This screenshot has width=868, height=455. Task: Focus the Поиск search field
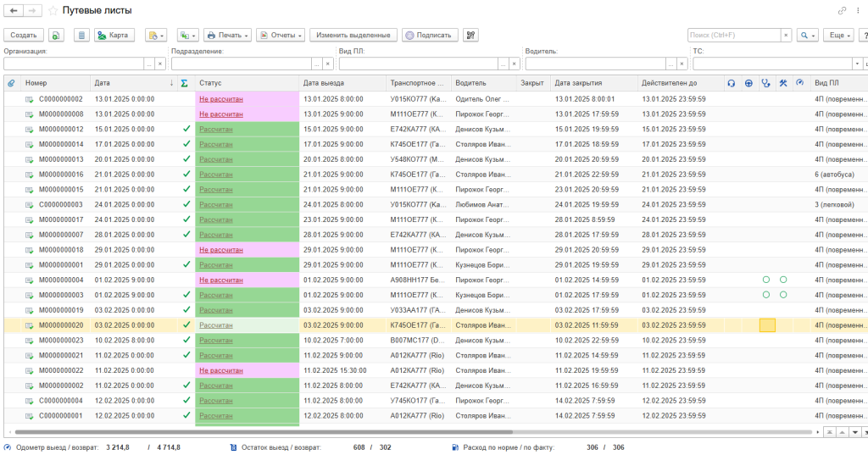tap(732, 36)
